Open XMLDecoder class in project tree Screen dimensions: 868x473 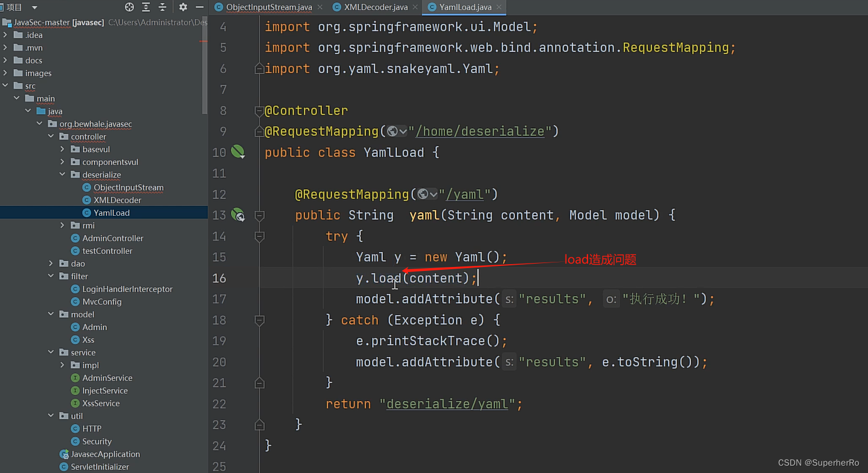[117, 200]
